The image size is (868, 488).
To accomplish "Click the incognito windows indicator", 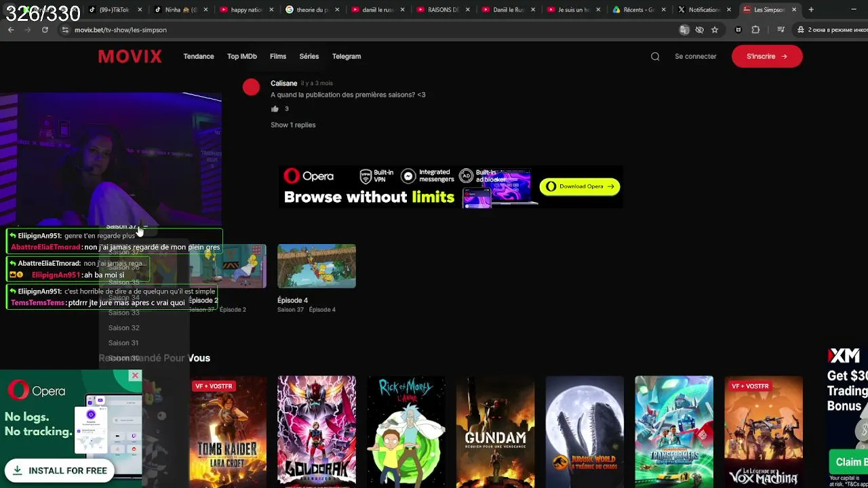I will pyautogui.click(x=833, y=30).
